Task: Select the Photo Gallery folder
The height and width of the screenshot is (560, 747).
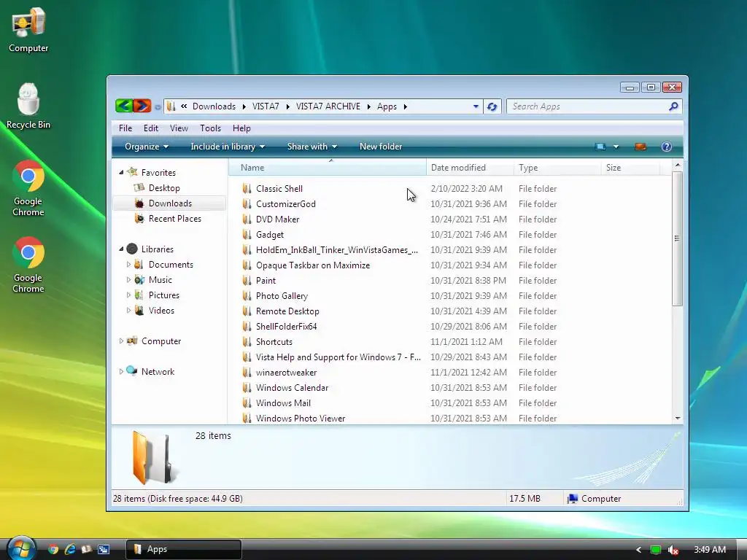Action: coord(282,296)
